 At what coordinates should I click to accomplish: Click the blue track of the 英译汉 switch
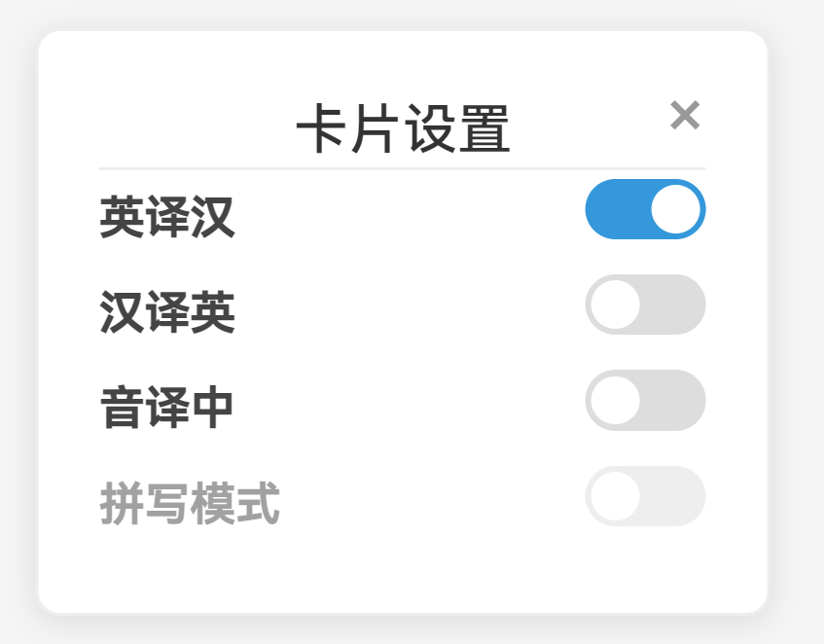(x=618, y=209)
